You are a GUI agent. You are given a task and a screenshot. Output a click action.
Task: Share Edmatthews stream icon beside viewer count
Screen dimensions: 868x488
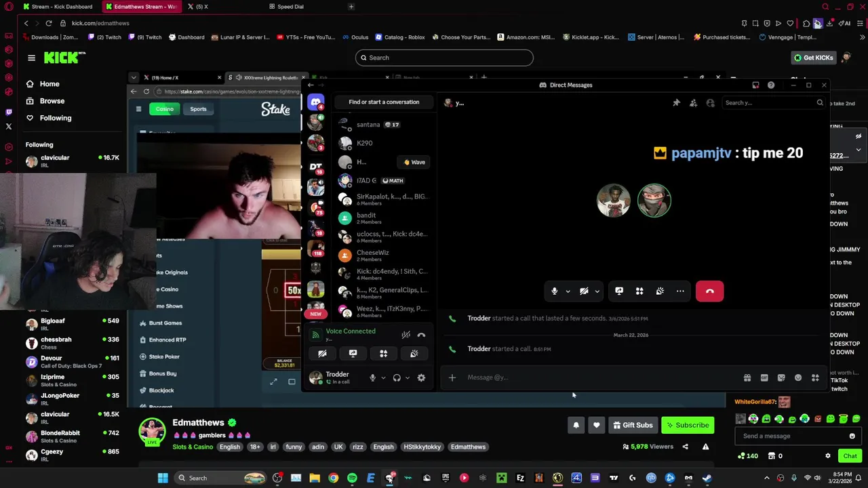[x=685, y=447]
